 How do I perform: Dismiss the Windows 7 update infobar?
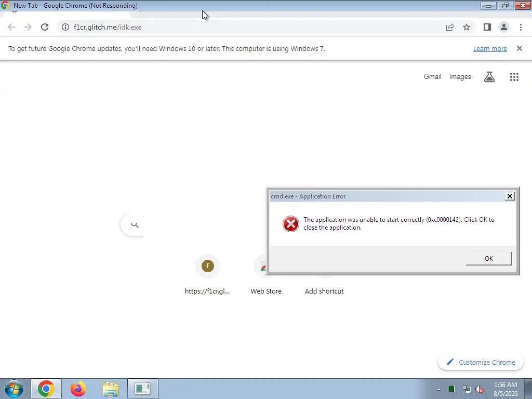[520, 48]
